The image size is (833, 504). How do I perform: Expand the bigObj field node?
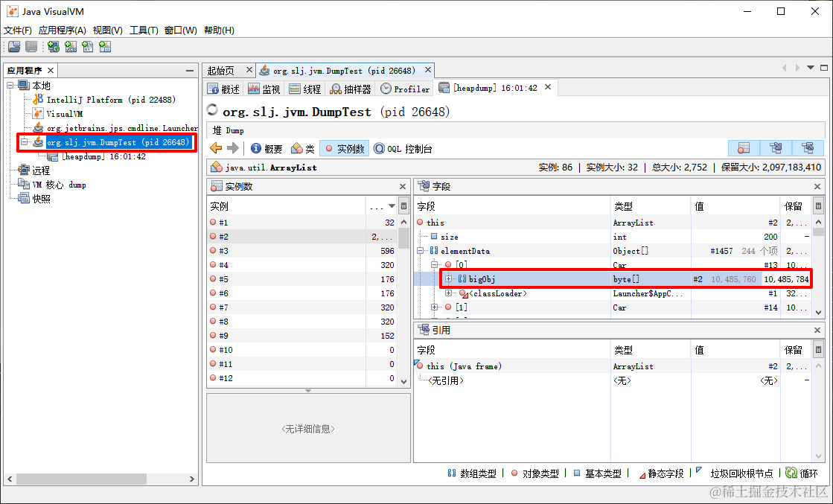tap(448, 279)
